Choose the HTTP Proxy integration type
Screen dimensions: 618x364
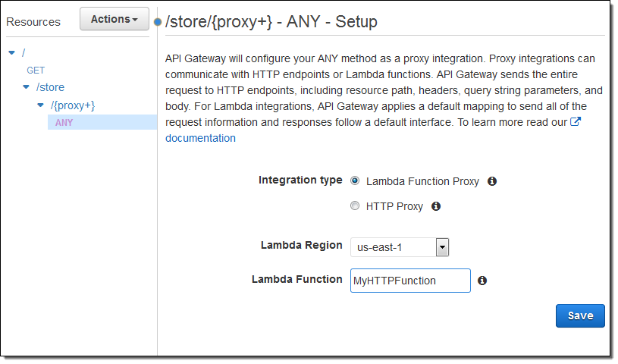pos(355,206)
